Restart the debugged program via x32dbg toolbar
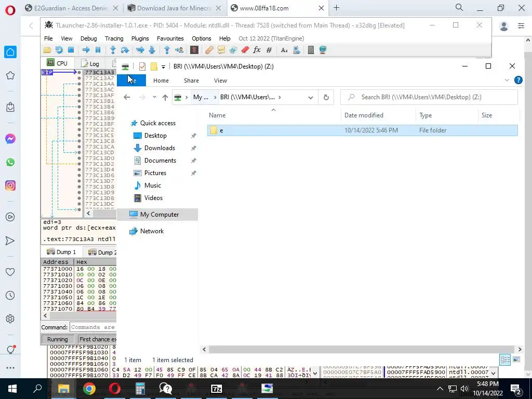532x399 pixels. coord(59,50)
